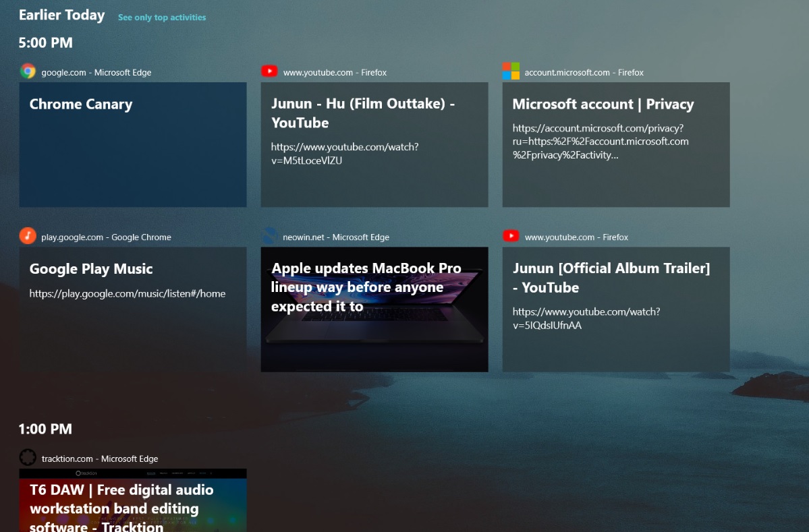The image size is (809, 532).
Task: Click www.youtube.com - Firefox label above Album Trailer
Action: pos(576,237)
